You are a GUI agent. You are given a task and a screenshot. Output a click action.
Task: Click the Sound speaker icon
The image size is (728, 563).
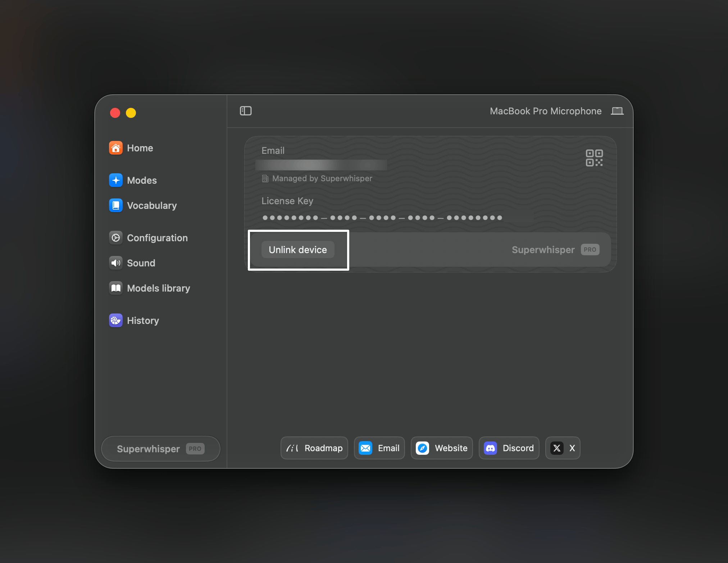coord(116,263)
